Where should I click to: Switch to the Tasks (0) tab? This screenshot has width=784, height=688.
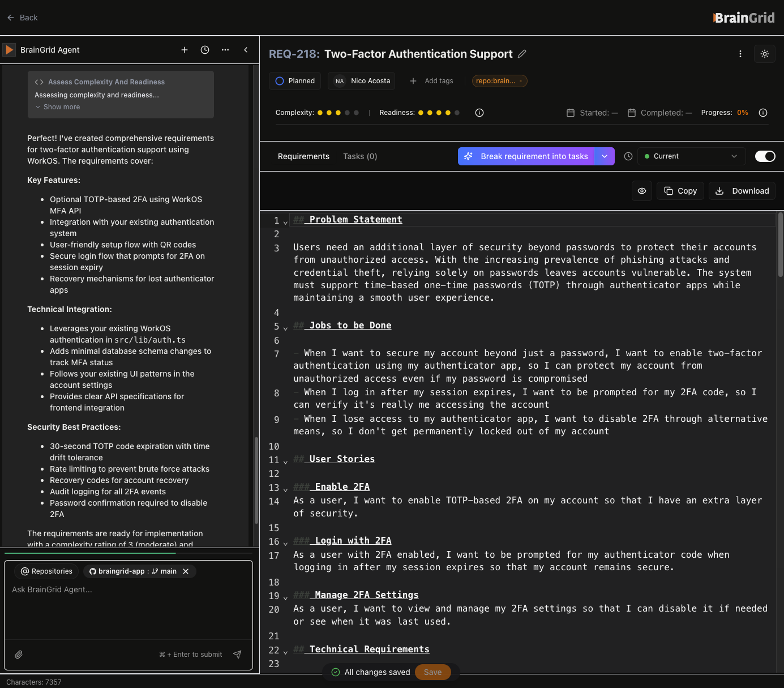coord(360,156)
